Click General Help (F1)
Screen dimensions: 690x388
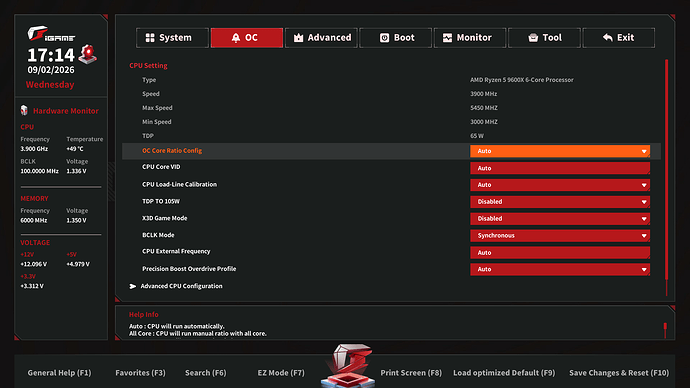(59, 373)
